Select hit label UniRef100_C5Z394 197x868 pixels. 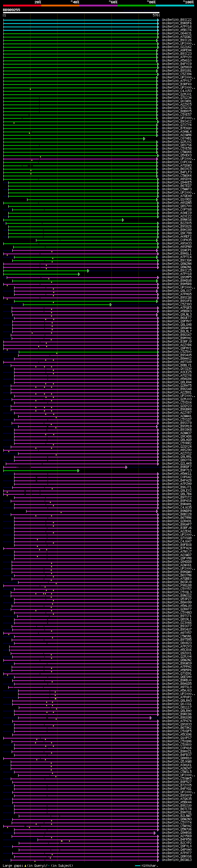[176, 74]
